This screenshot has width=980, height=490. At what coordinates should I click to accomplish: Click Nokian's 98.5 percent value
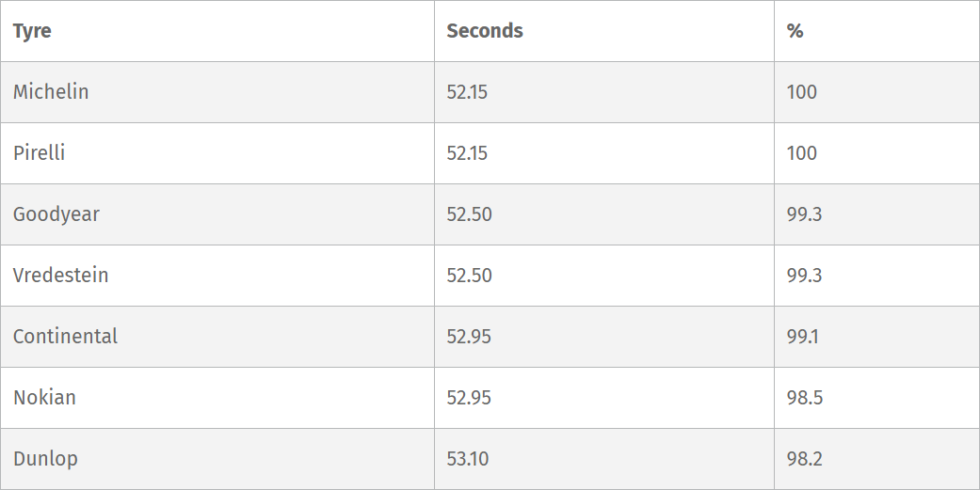805,398
